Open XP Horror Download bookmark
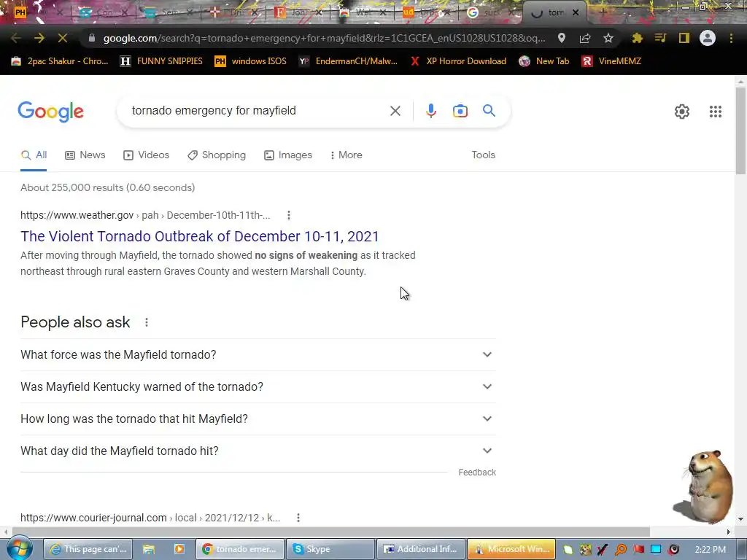The width and height of the screenshot is (747, 560). pyautogui.click(x=458, y=61)
